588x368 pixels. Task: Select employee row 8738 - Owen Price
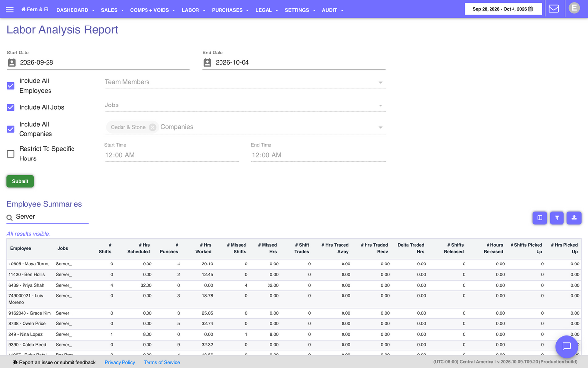[294, 324]
